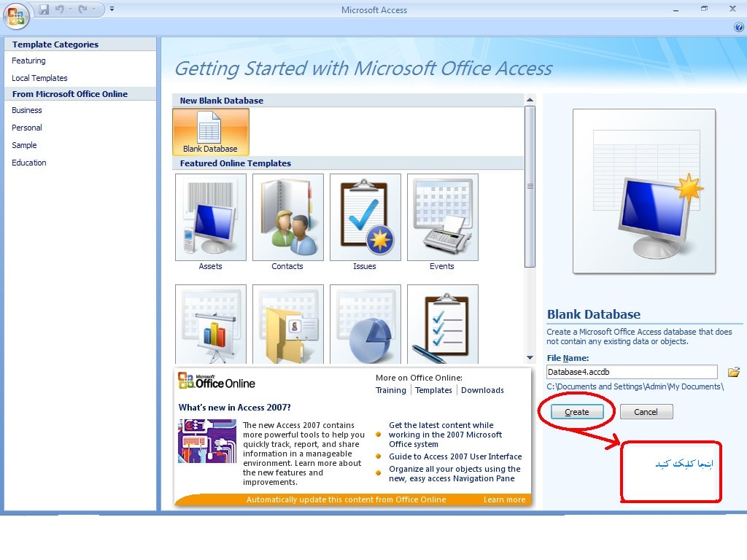
Task: Click the Undo icon
Action: tap(60, 9)
